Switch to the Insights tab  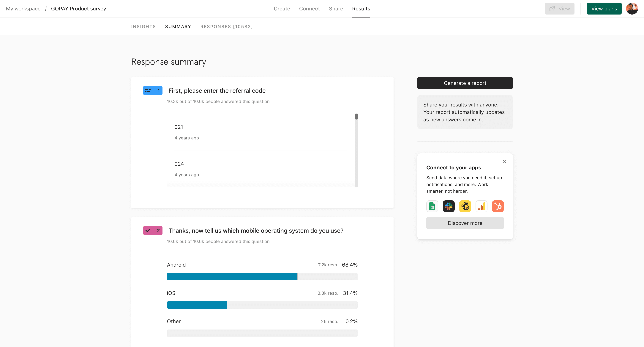point(143,26)
